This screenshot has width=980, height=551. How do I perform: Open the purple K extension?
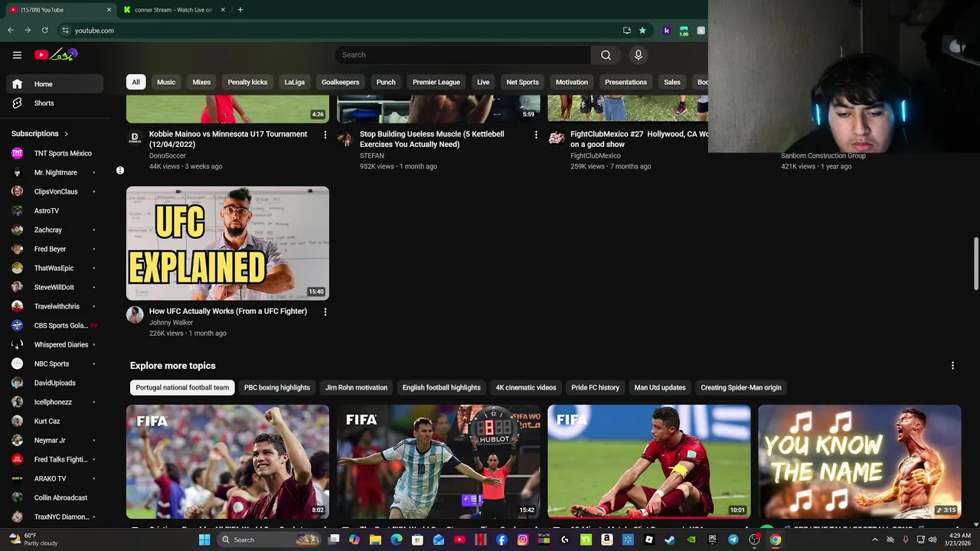pos(667,31)
